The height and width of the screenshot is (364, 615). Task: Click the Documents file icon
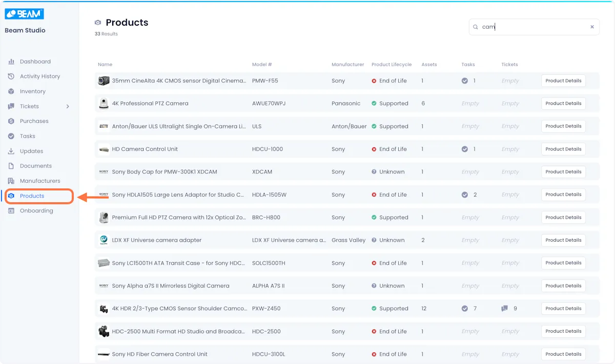(11, 166)
